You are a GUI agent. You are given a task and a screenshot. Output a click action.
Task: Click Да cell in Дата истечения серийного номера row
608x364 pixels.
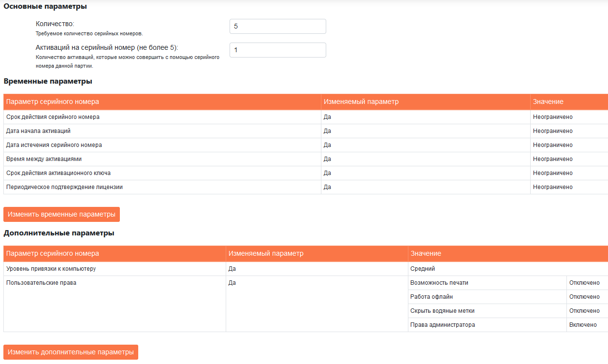pyautogui.click(x=425, y=145)
